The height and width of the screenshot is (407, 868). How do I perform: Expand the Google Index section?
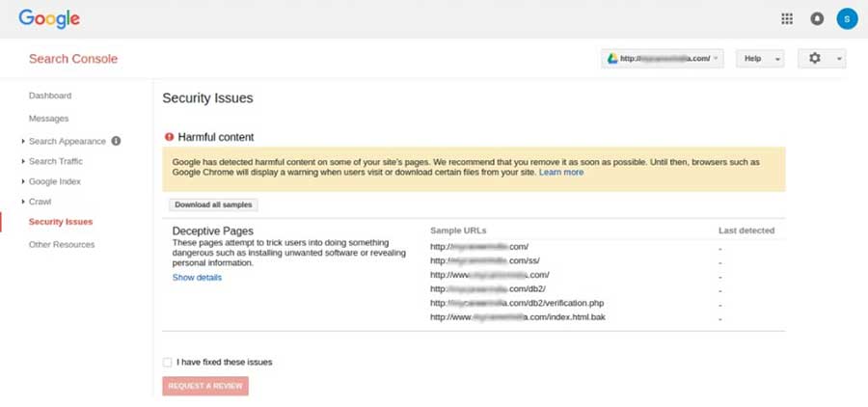pos(23,181)
